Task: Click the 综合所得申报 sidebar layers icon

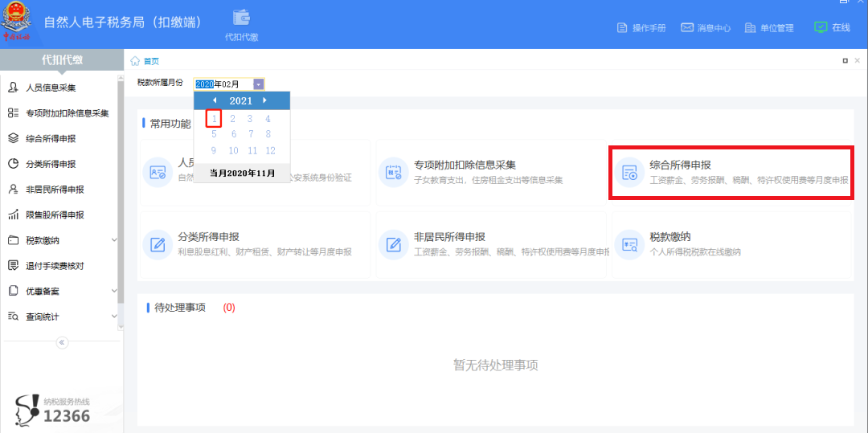Action: [x=14, y=138]
